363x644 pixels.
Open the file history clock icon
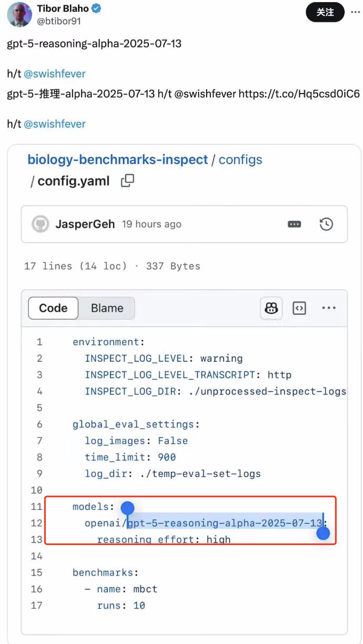[x=326, y=224]
